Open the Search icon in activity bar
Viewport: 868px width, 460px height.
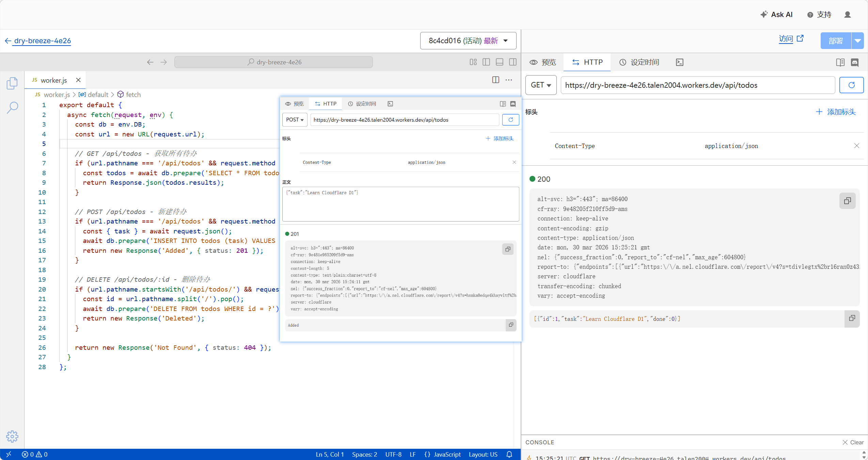pyautogui.click(x=12, y=108)
